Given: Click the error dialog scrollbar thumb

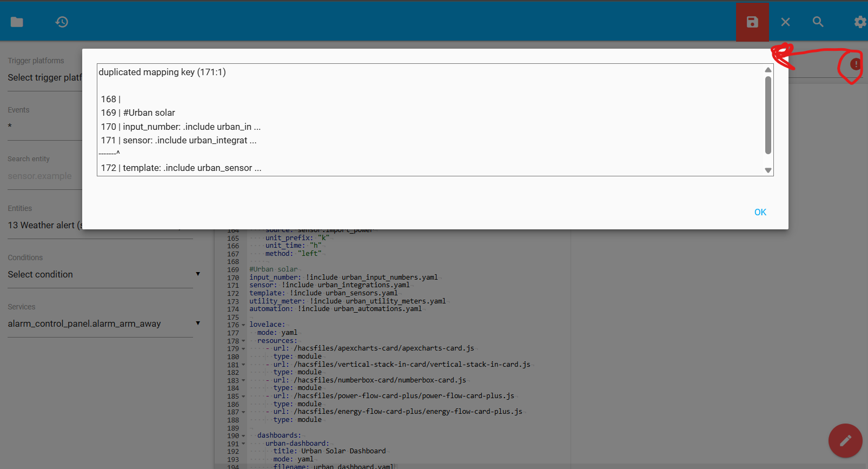Looking at the screenshot, I should pyautogui.click(x=767, y=115).
